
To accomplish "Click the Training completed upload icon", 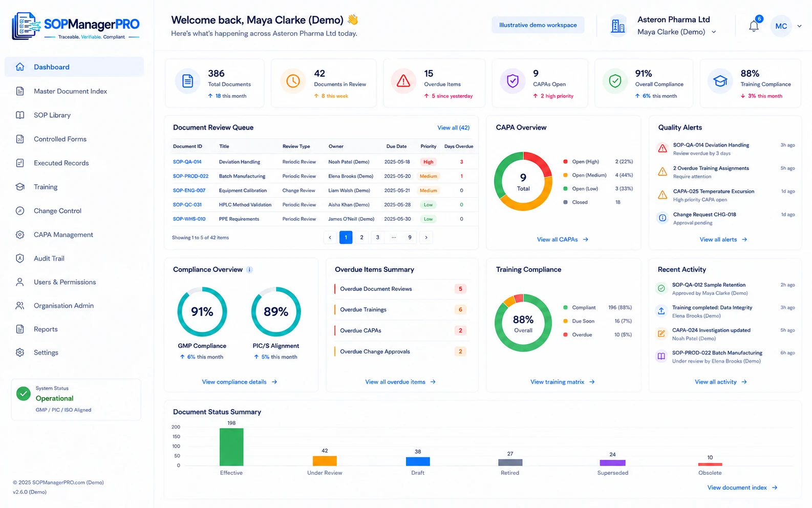I will (x=661, y=311).
